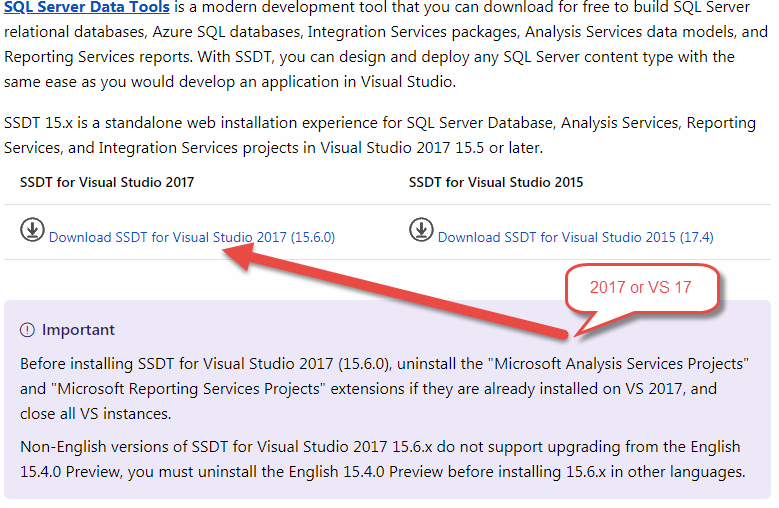Download SSDT for Visual Studio 2015 (17.4)
The width and height of the screenshot is (779, 508).
coord(575,238)
